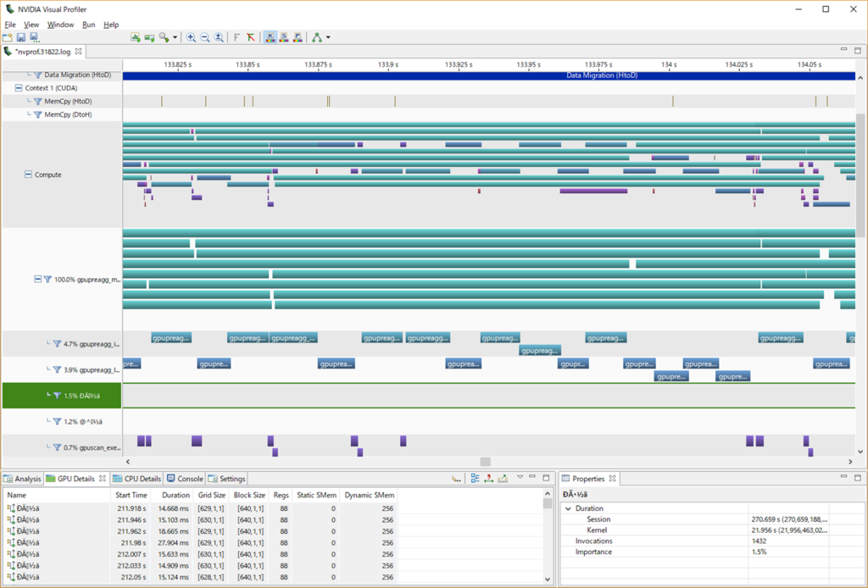Click the generate analysis bar chart icon

tap(135, 37)
